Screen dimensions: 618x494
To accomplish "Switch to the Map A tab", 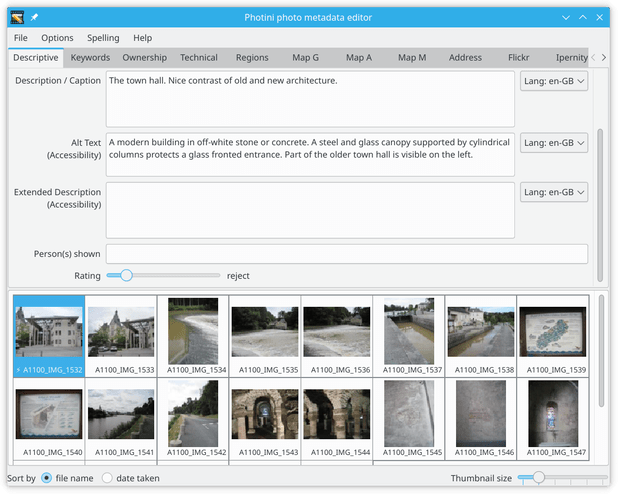I will [359, 58].
